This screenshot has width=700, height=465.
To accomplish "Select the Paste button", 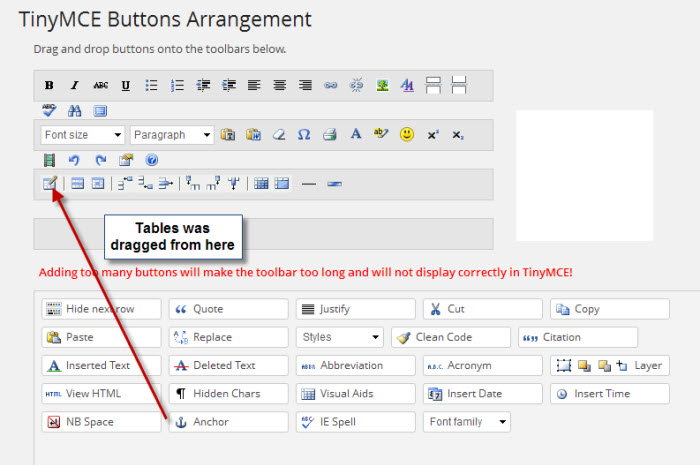I will 101,337.
